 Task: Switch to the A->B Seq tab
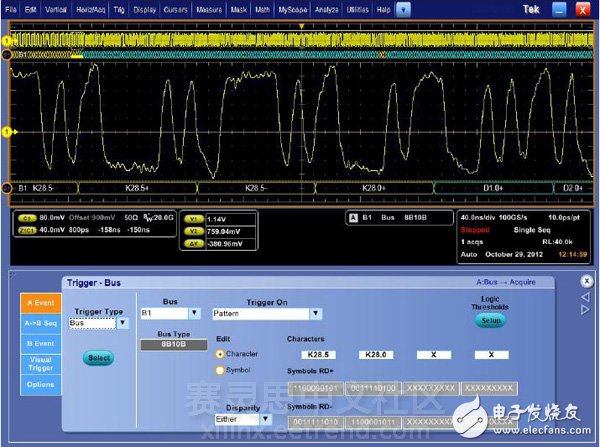[x=40, y=322]
